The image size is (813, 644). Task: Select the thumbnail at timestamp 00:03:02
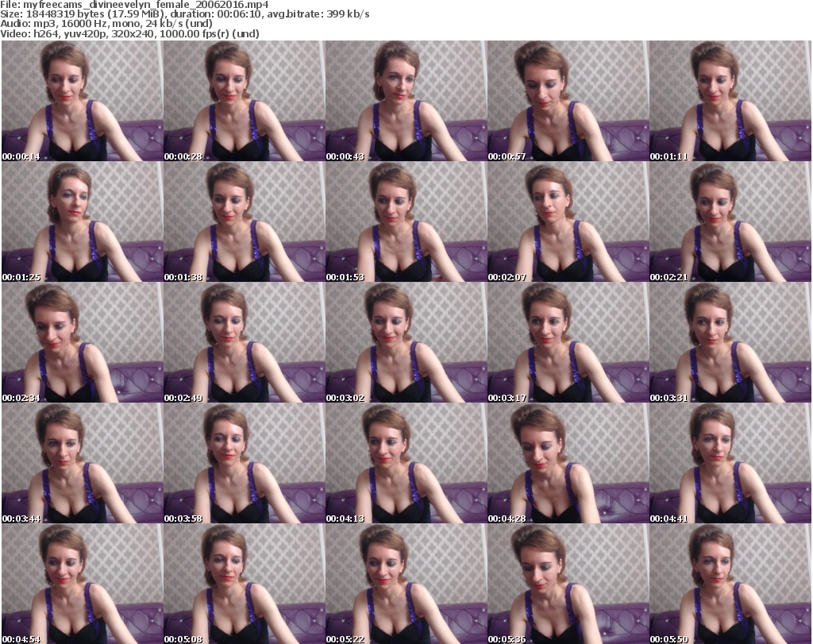(x=406, y=342)
